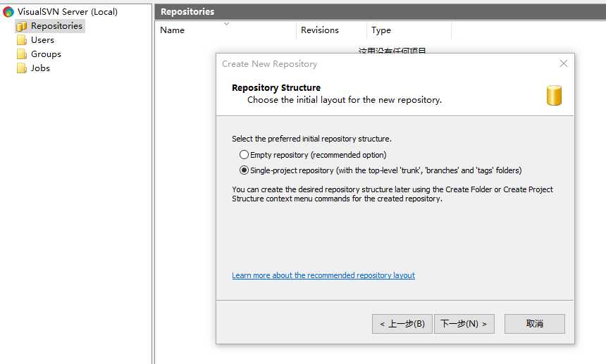606x364 pixels.
Task: Click the Jobs folder icon
Action: 22,68
